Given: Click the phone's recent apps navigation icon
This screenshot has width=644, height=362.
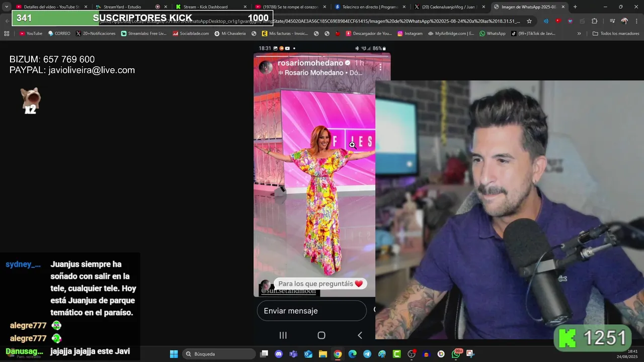Looking at the screenshot, I should 283,335.
